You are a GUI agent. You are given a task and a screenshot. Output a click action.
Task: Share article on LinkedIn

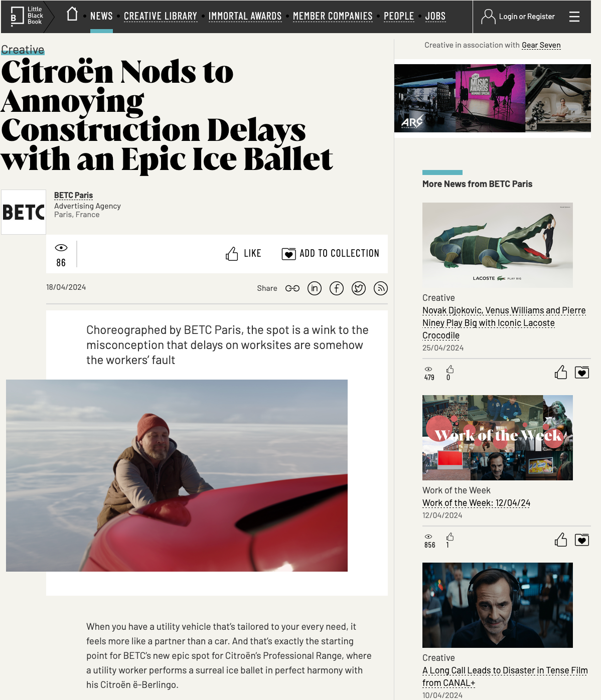click(315, 288)
